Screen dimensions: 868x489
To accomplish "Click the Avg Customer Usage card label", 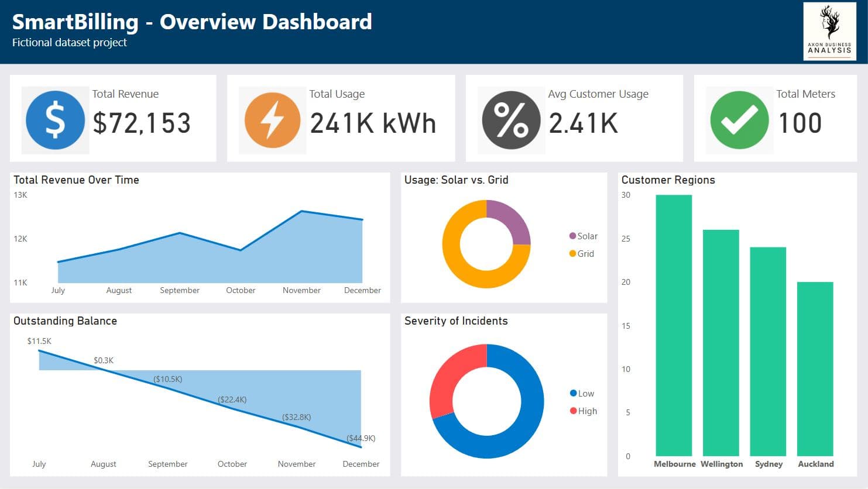I will coord(598,94).
